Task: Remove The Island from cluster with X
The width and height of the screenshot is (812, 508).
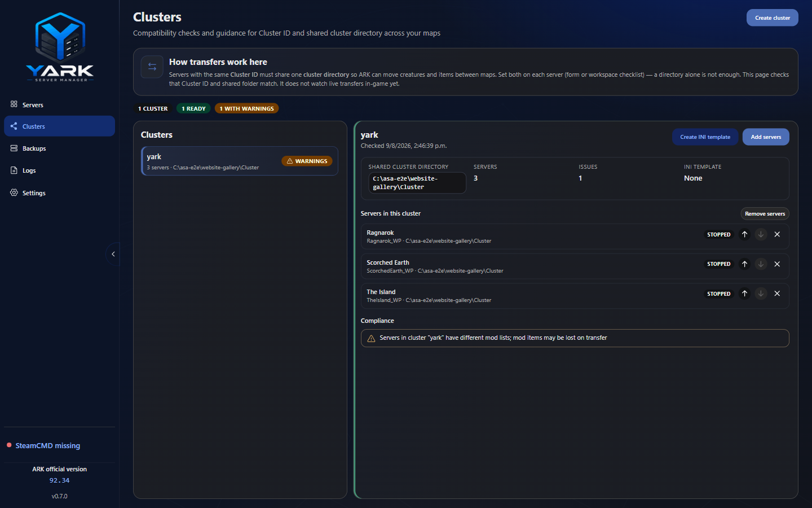Action: click(x=777, y=294)
